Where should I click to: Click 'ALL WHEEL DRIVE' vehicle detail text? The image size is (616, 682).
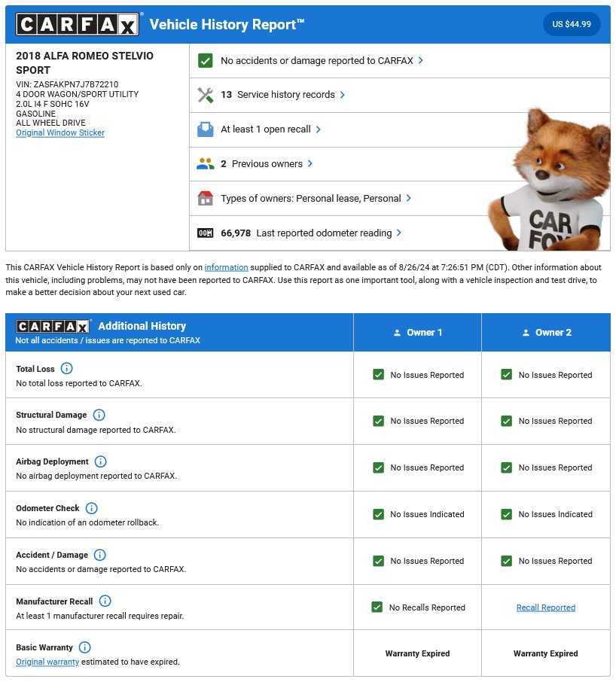[x=50, y=123]
